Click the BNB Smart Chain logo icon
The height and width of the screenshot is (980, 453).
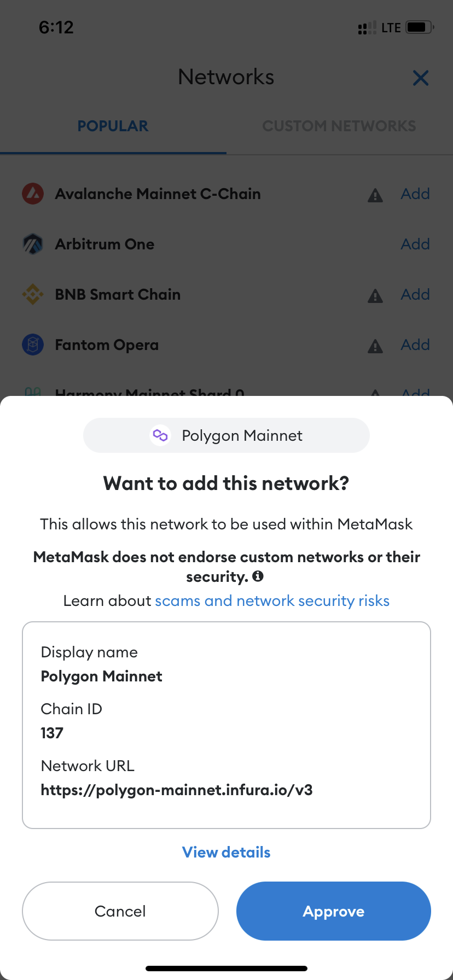(33, 295)
